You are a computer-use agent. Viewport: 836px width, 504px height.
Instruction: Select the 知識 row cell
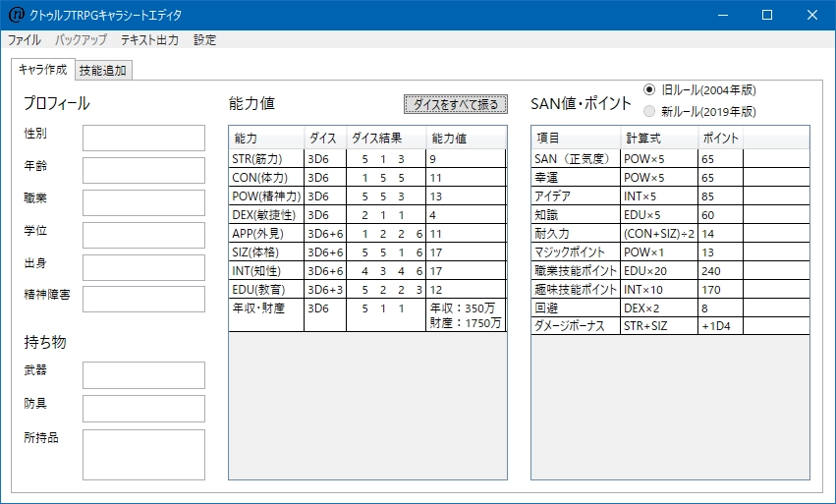coord(576,215)
